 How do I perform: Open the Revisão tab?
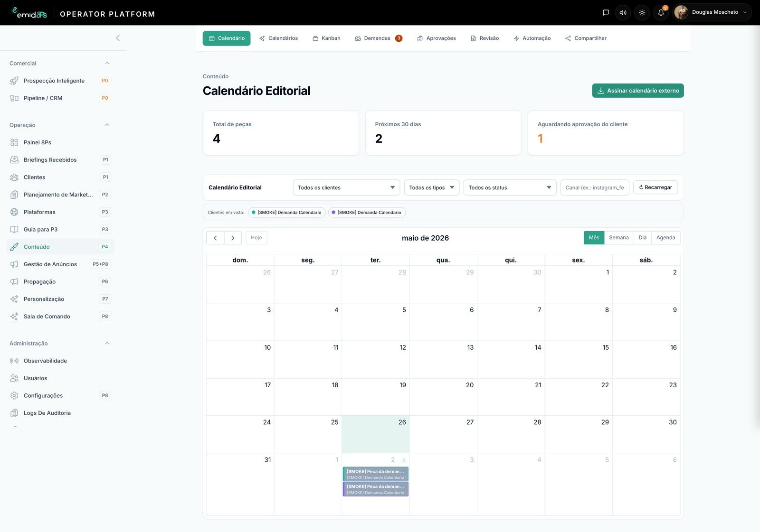click(484, 38)
